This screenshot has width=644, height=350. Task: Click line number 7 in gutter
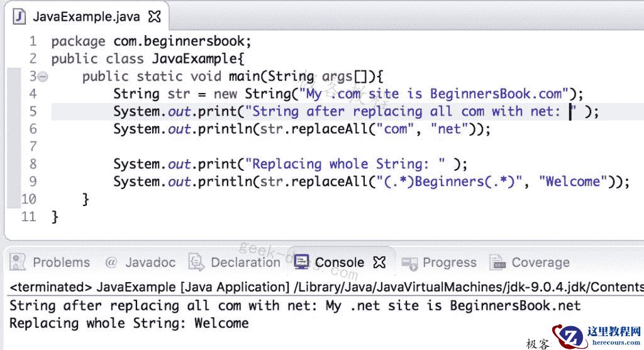[x=33, y=146]
